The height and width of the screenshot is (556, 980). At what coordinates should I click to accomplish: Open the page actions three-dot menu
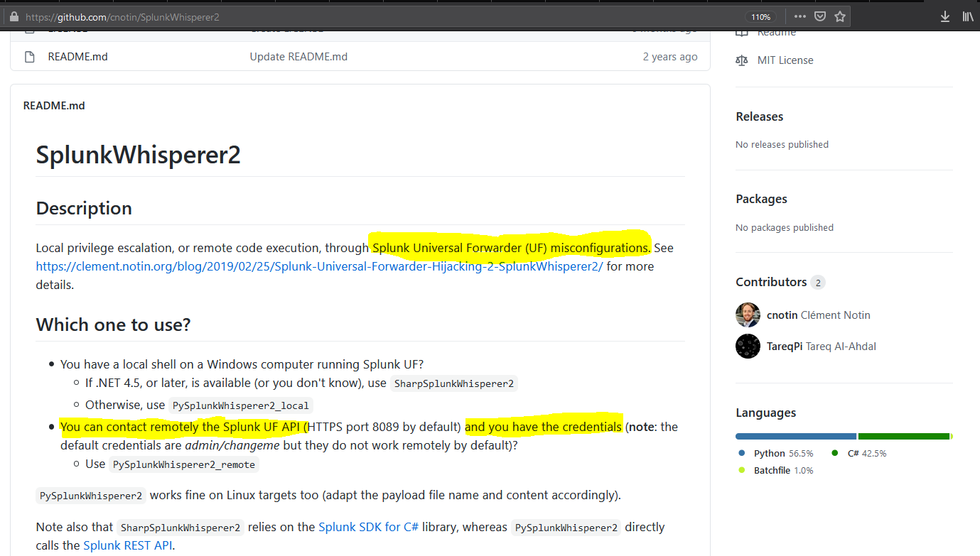coord(799,16)
